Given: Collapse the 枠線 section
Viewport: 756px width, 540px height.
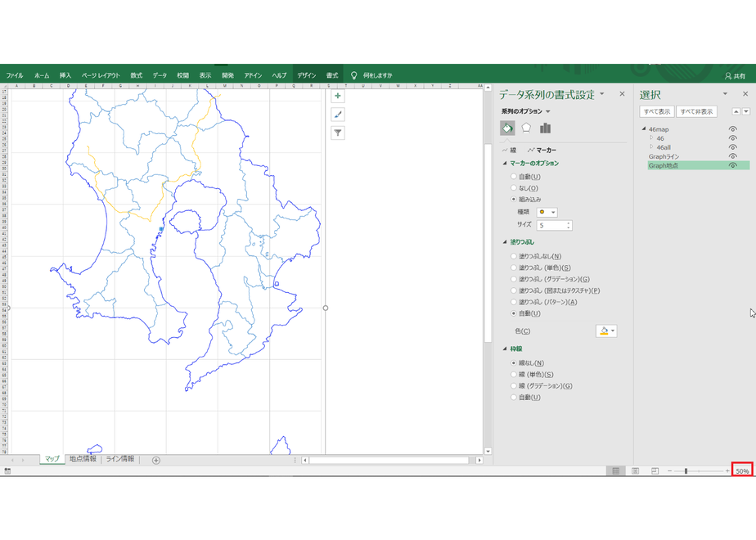Looking at the screenshot, I should [x=505, y=349].
